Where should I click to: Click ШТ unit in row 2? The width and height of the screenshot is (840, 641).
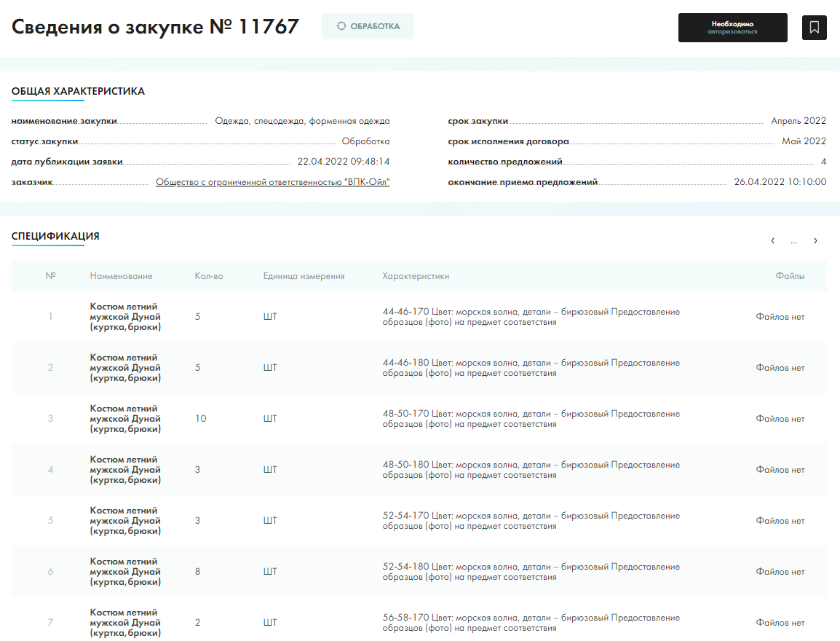click(270, 368)
